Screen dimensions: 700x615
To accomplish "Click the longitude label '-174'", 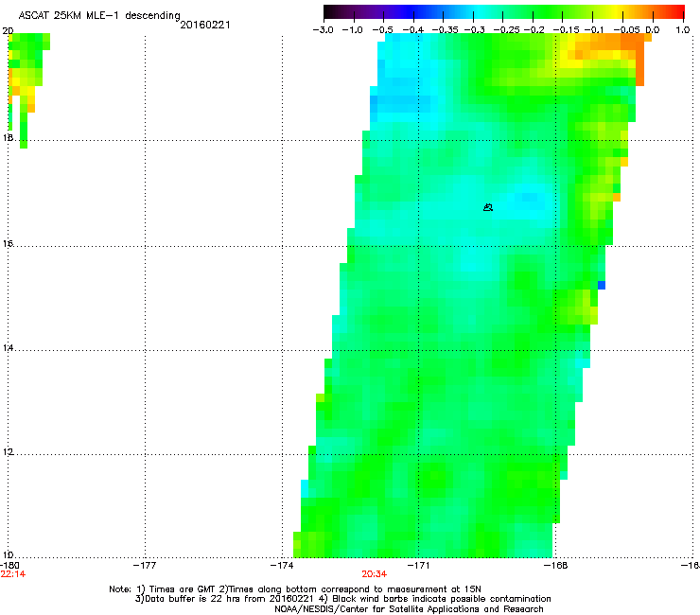I will coord(282,566).
